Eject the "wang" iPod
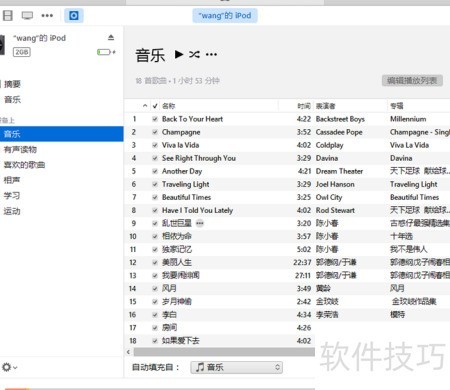The height and width of the screenshot is (390, 450). point(111,37)
